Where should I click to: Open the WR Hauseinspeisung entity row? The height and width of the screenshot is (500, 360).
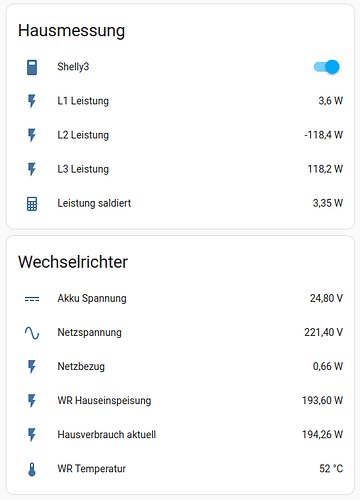point(180,400)
